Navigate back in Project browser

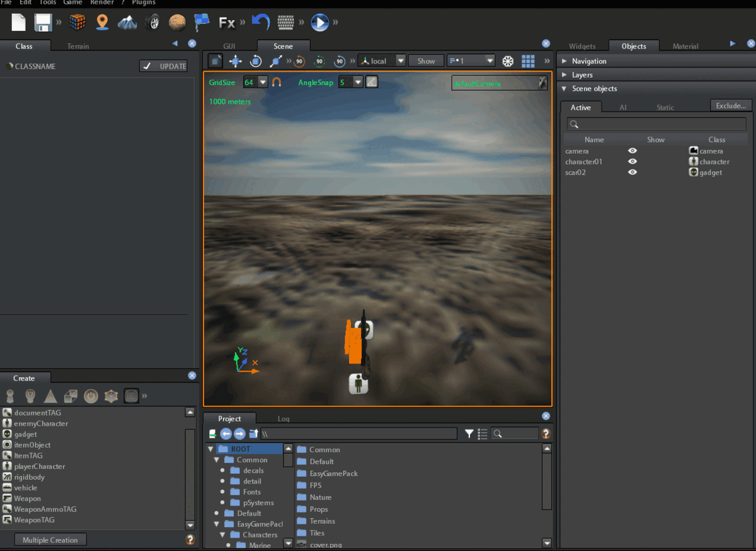226,434
